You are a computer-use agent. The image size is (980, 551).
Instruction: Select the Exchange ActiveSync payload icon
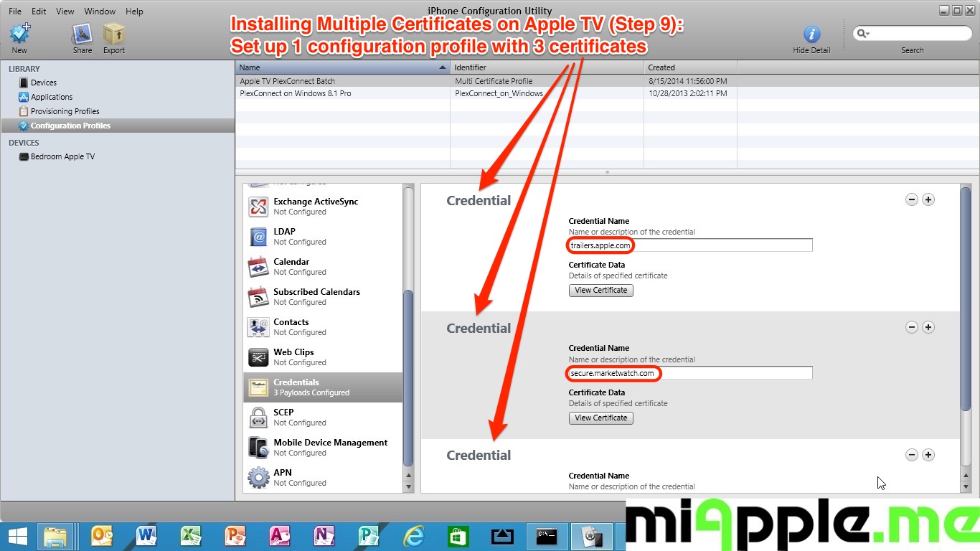(x=258, y=207)
